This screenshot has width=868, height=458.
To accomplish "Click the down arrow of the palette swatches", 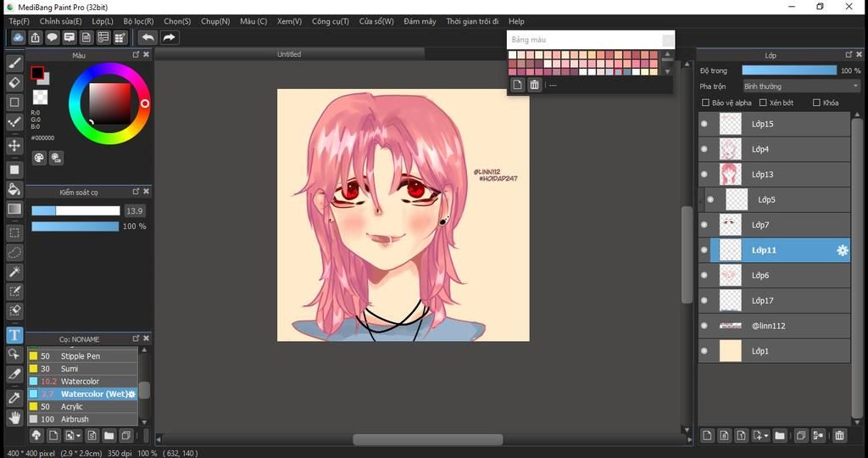I will (668, 71).
